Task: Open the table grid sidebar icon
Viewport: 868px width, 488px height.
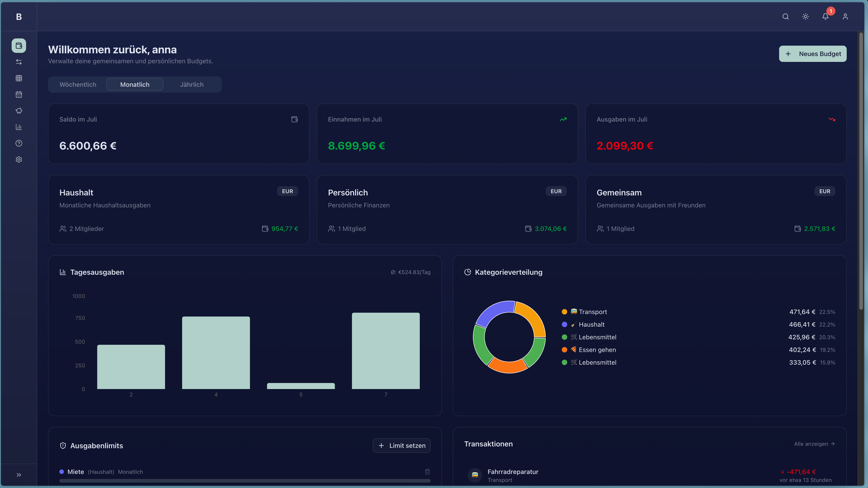Action: pyautogui.click(x=19, y=78)
